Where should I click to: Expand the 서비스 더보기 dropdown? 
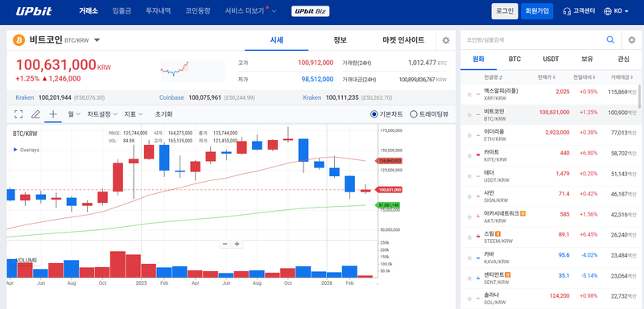(250, 11)
